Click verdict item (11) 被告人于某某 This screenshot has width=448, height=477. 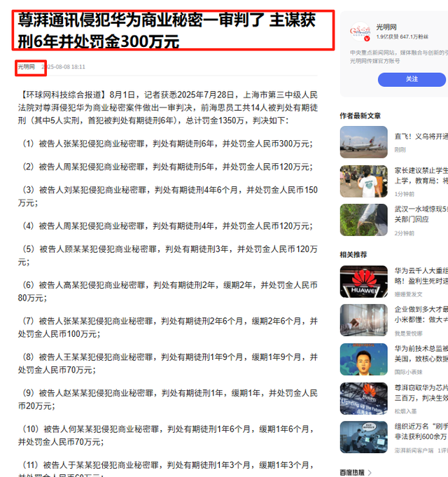tap(166, 469)
